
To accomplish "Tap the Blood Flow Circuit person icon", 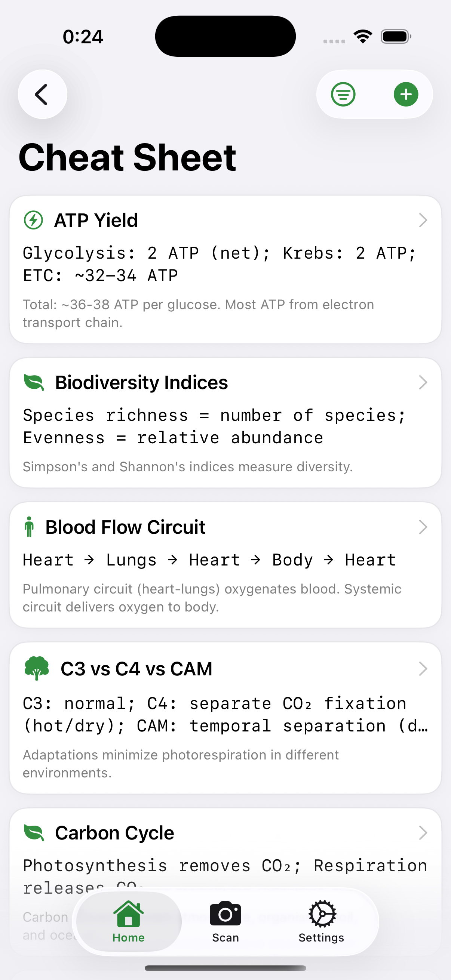I will pos(29,527).
